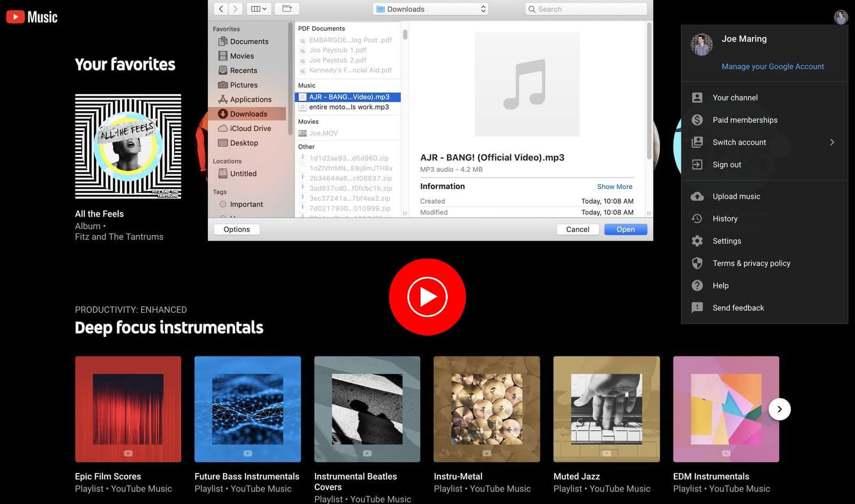Click the Upload music cloud icon

(697, 196)
